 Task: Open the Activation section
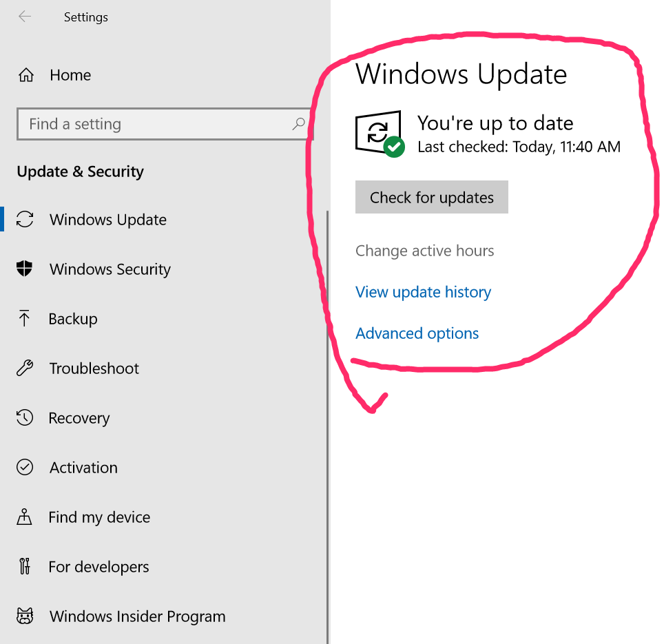click(x=83, y=468)
